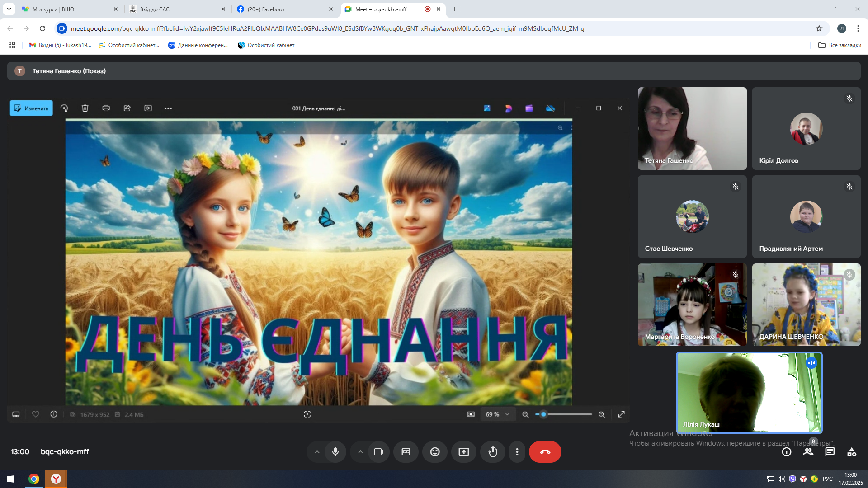Open the tab search dropdown in Chrome
This screenshot has width=868, height=488.
click(x=9, y=9)
